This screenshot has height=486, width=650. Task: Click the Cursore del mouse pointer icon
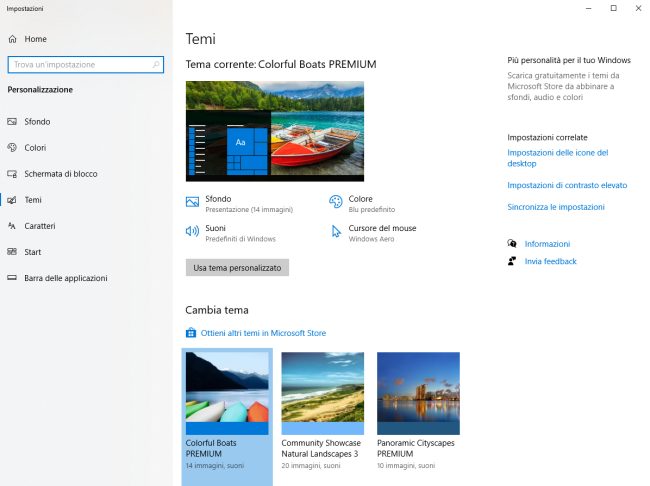click(x=336, y=231)
